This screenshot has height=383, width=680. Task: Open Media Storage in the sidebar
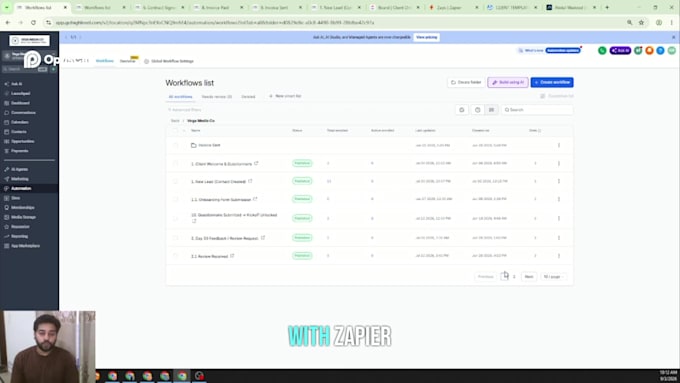(x=23, y=217)
